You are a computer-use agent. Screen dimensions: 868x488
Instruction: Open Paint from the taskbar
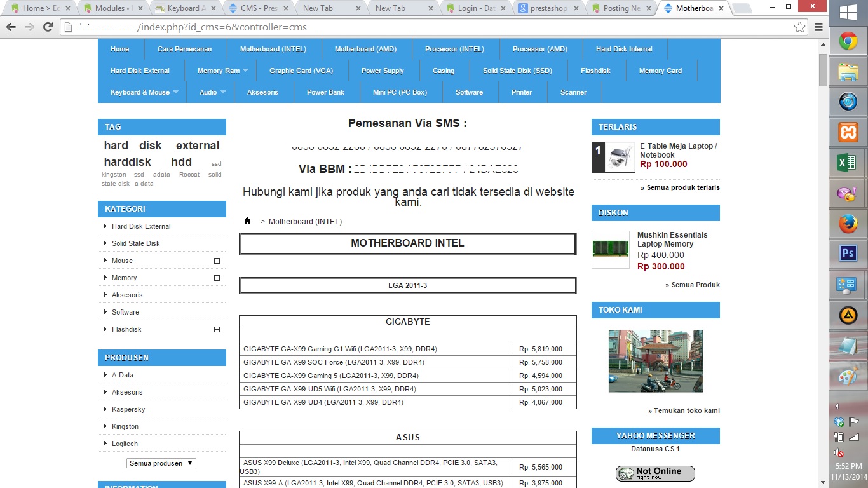[848, 376]
